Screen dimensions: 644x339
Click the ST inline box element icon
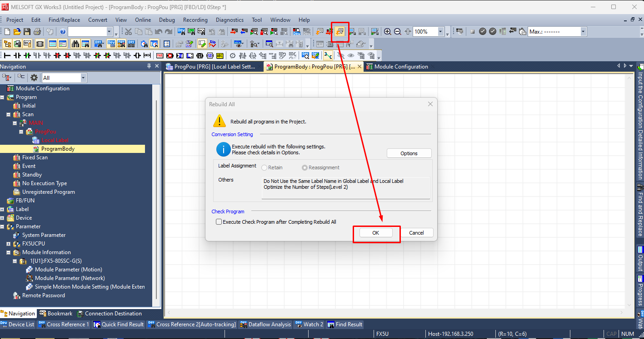210,55
